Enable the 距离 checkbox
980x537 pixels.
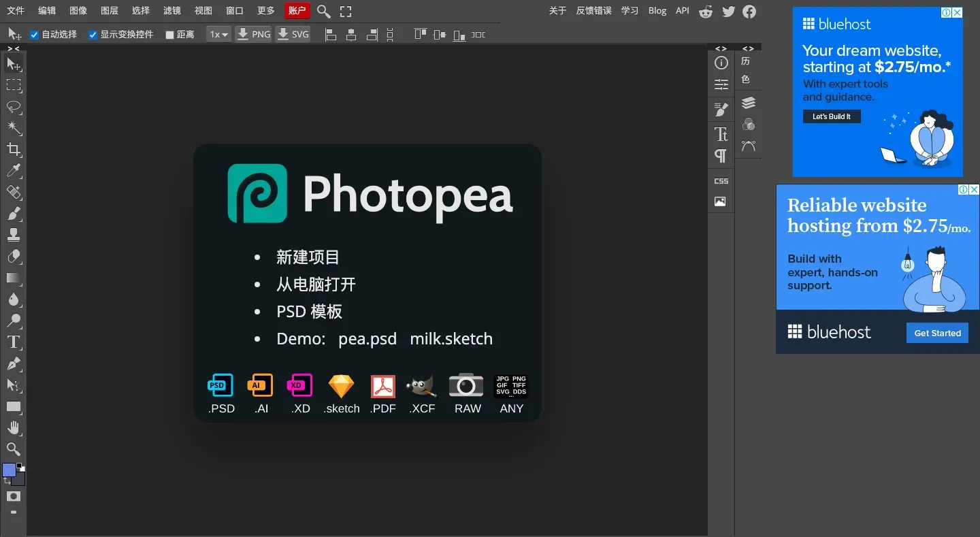point(170,35)
